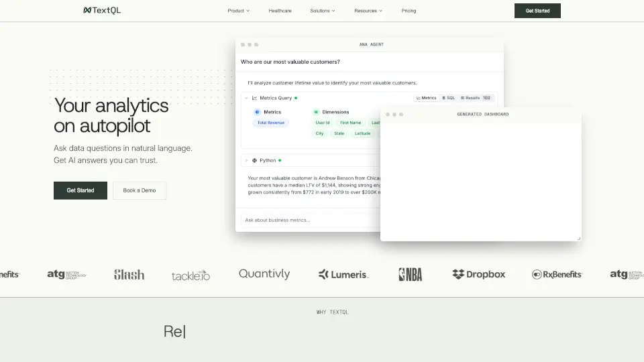This screenshot has width=644, height=362.
Task: Click the hero Get Started button
Action: point(80,190)
